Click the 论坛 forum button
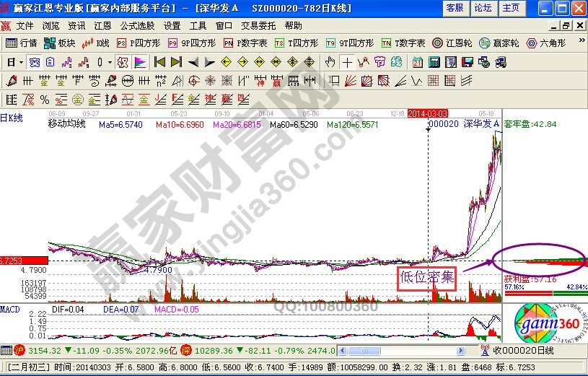This screenshot has height=376, width=588. click(x=483, y=7)
